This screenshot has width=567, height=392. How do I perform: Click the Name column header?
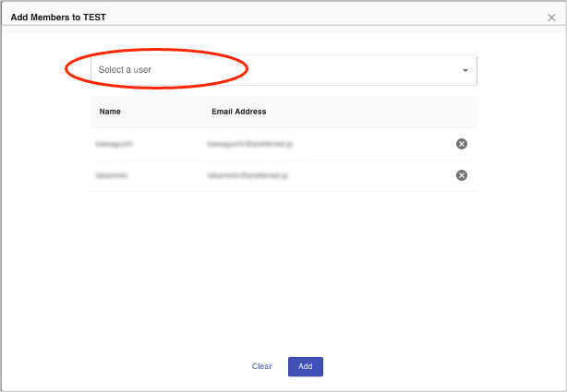coord(110,112)
